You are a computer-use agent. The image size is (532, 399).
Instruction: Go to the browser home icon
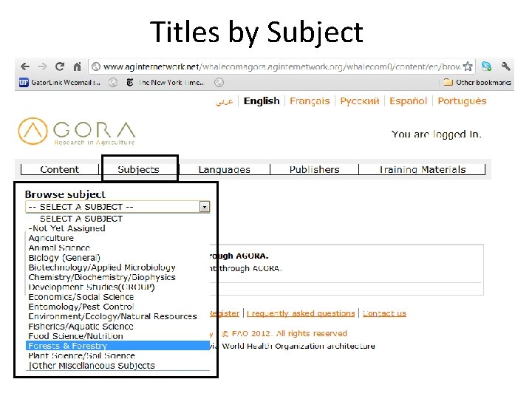(78, 66)
